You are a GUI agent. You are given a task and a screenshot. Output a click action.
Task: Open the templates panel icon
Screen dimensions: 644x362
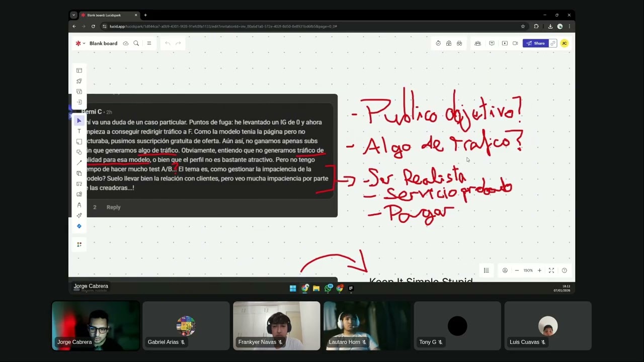click(79, 70)
